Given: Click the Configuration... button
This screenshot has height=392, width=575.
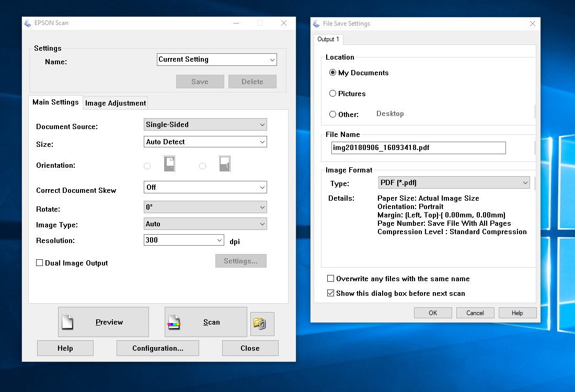Looking at the screenshot, I should (x=158, y=348).
